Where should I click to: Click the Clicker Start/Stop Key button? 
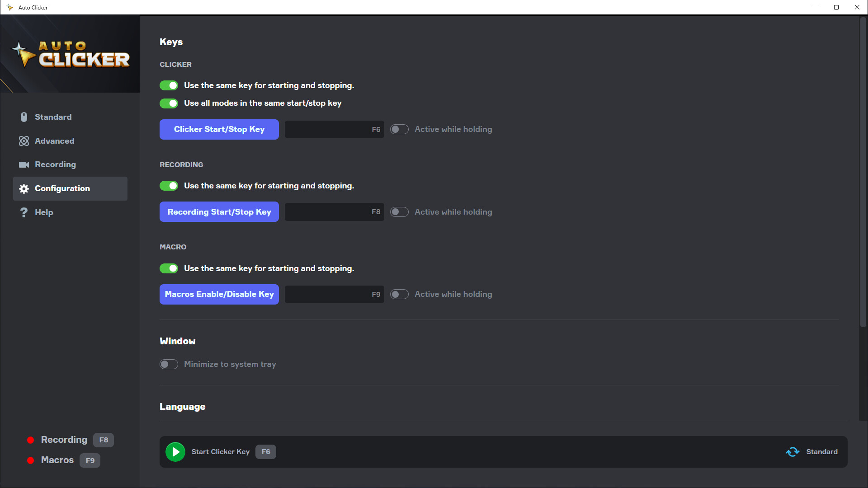click(219, 129)
